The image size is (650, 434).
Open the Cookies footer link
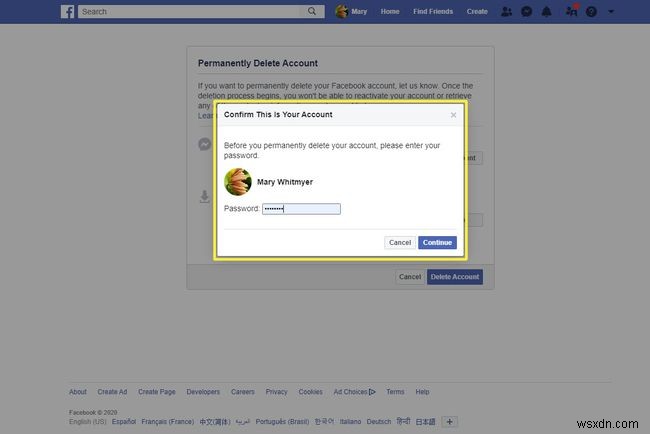coord(310,392)
